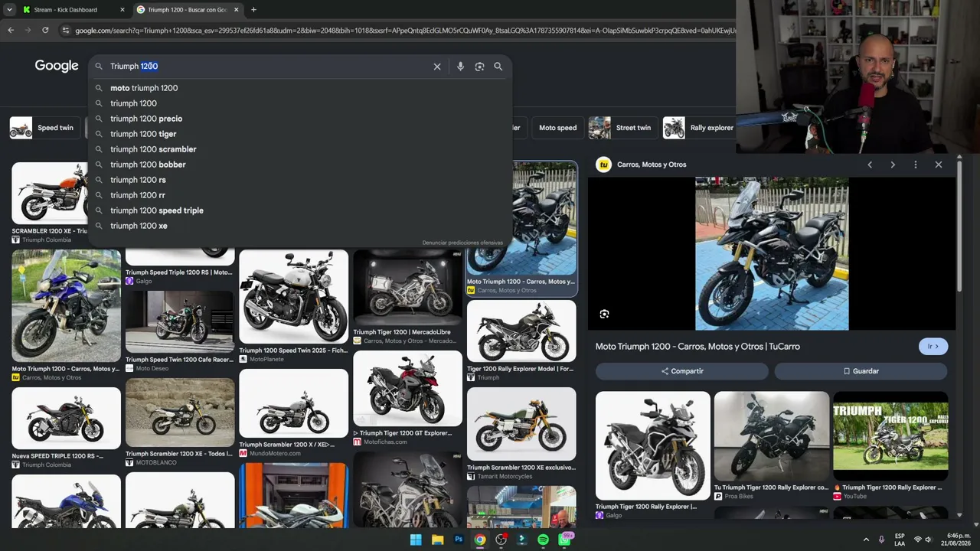980x551 pixels.
Task: Submit search with the magnifier button
Action: 498,67
